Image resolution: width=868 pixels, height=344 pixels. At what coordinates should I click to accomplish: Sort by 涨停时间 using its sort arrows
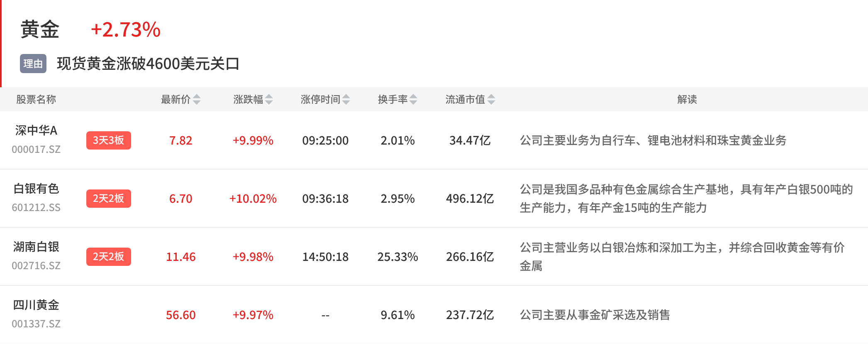(346, 99)
